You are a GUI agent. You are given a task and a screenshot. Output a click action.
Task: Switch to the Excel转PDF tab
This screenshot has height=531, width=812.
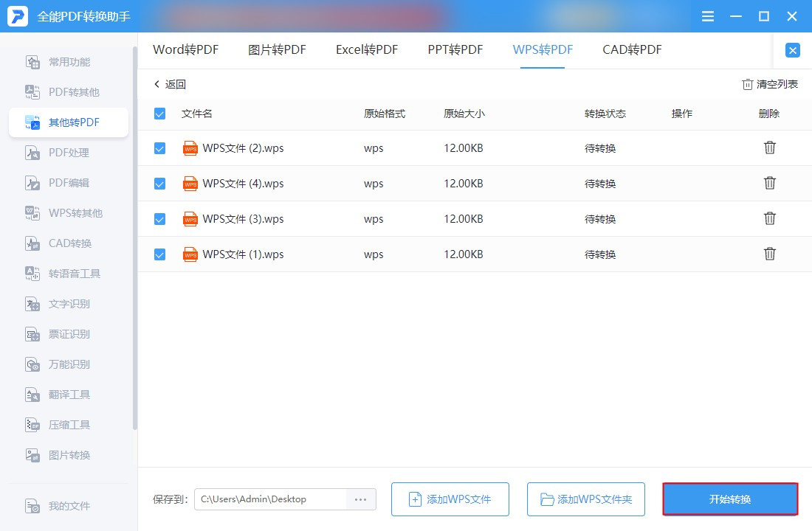point(367,49)
